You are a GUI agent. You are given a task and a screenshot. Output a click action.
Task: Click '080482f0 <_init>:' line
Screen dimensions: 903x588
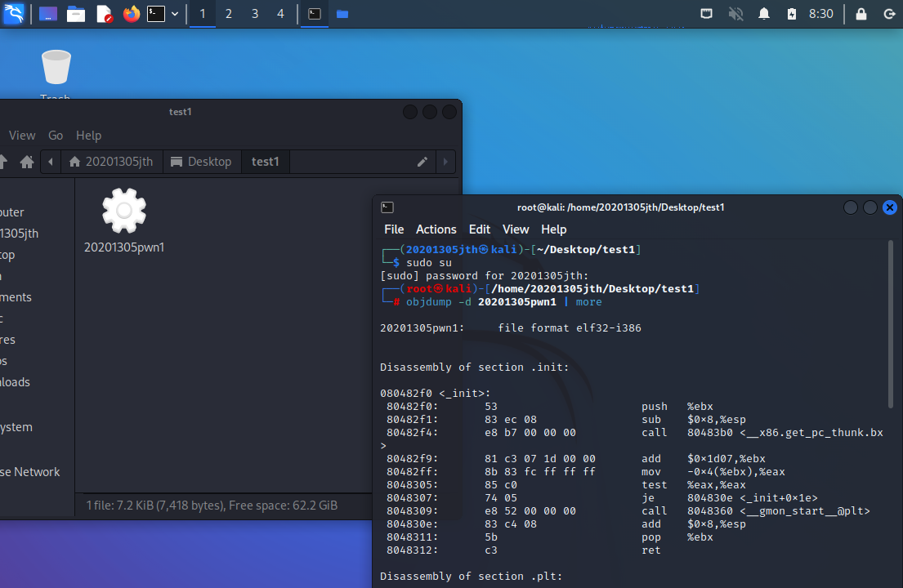[x=436, y=394]
